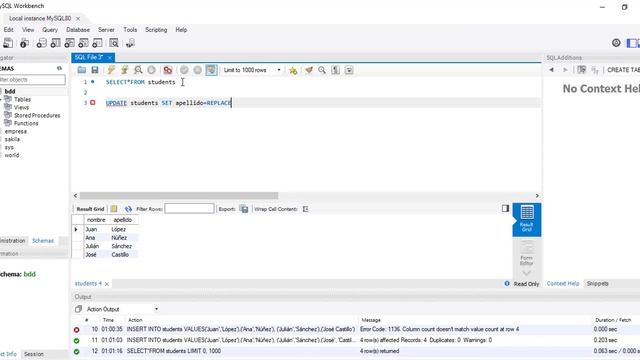This screenshot has height=360, width=640.
Task: Open the Help menu
Action: (x=181, y=30)
